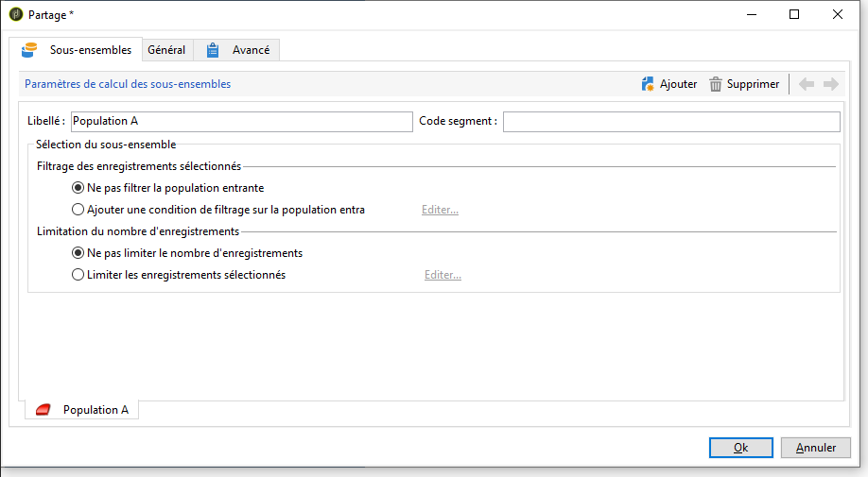The height and width of the screenshot is (477, 868).
Task: Click the Sous-ensembles database stack icon
Action: pos(32,50)
